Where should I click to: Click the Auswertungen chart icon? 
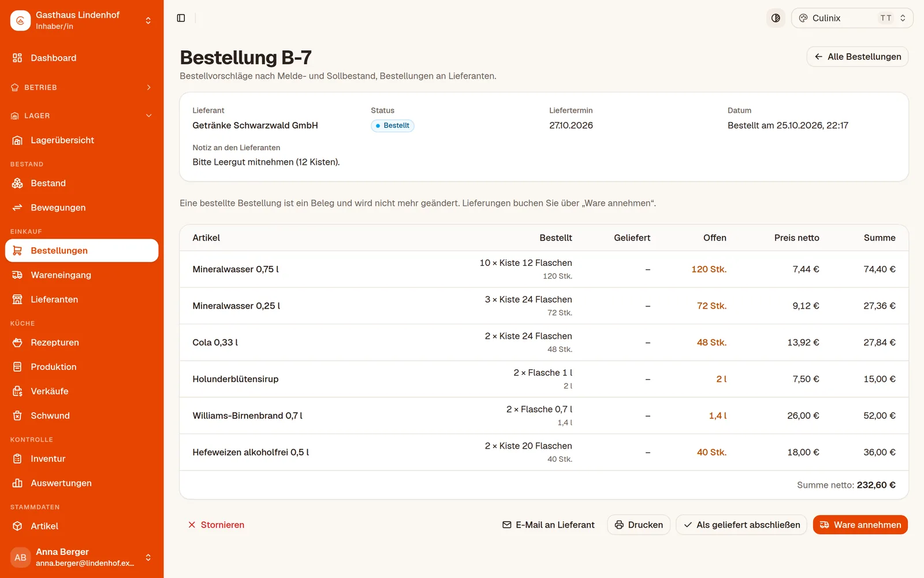(17, 483)
